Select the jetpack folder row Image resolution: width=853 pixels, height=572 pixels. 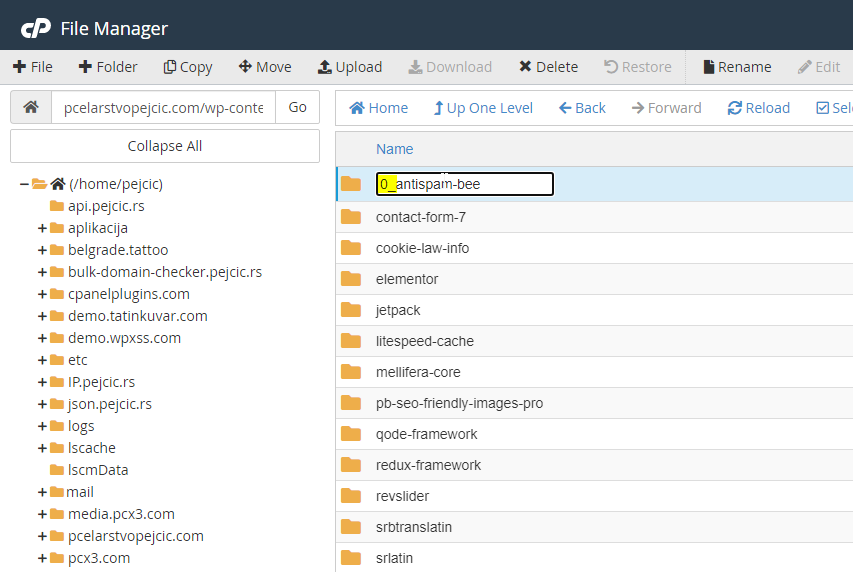pos(594,310)
